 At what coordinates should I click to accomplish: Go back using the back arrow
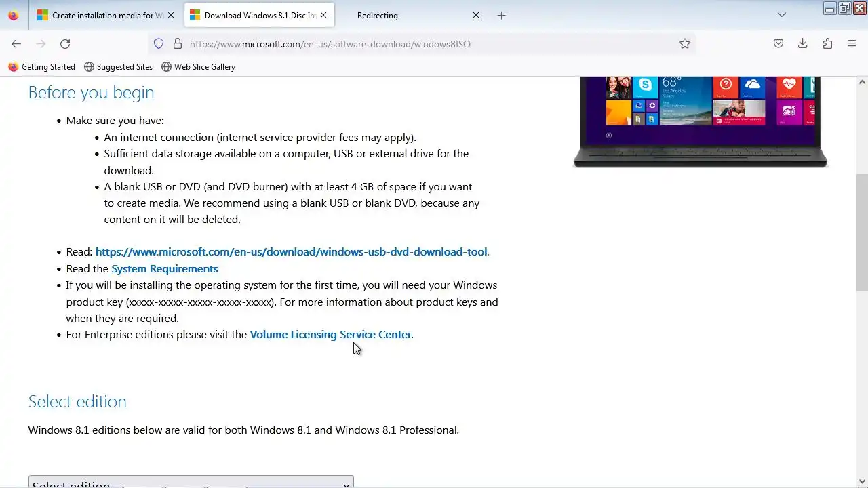[16, 43]
